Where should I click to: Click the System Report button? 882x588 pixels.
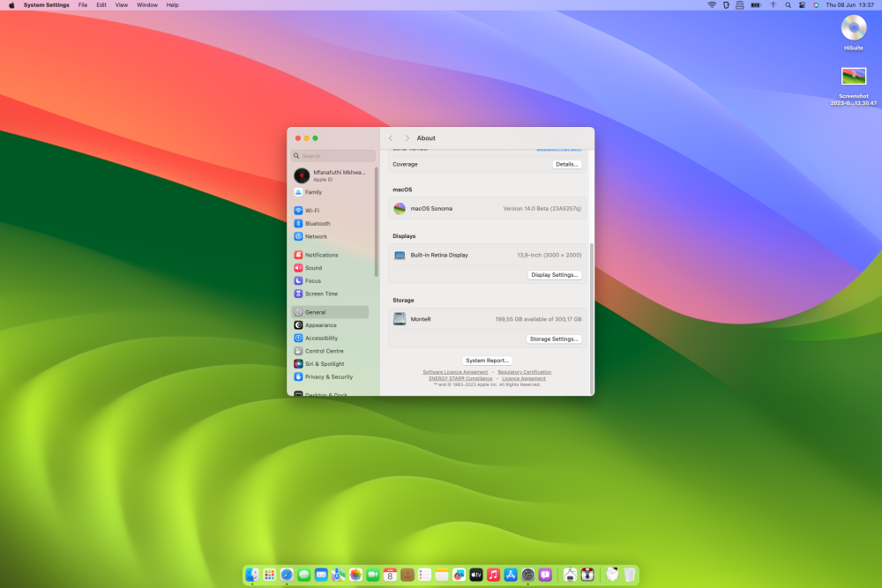point(487,361)
